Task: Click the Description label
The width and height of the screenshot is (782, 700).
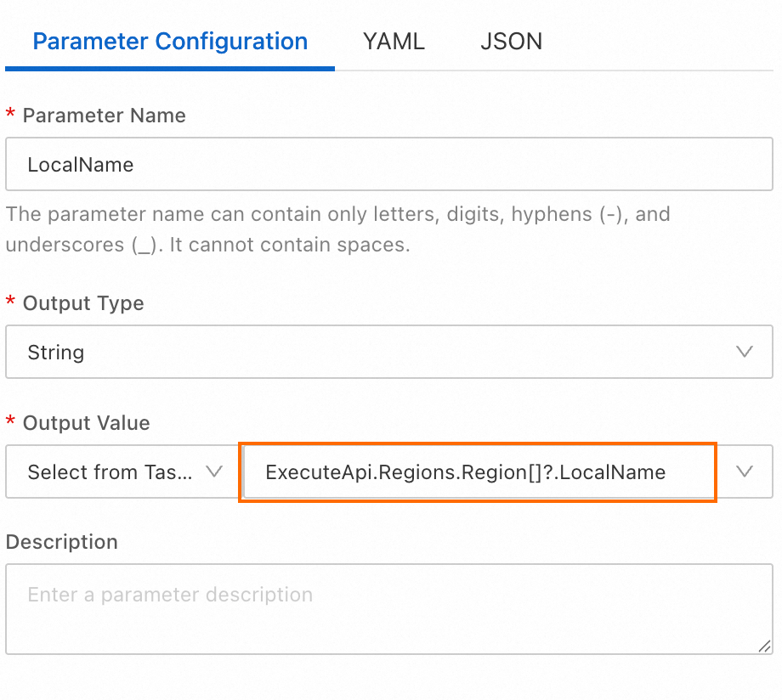Action: (x=62, y=542)
